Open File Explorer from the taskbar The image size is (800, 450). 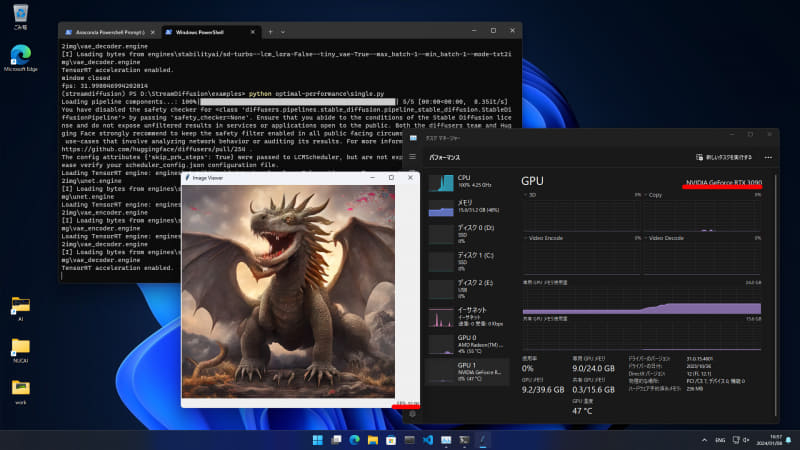[x=373, y=440]
